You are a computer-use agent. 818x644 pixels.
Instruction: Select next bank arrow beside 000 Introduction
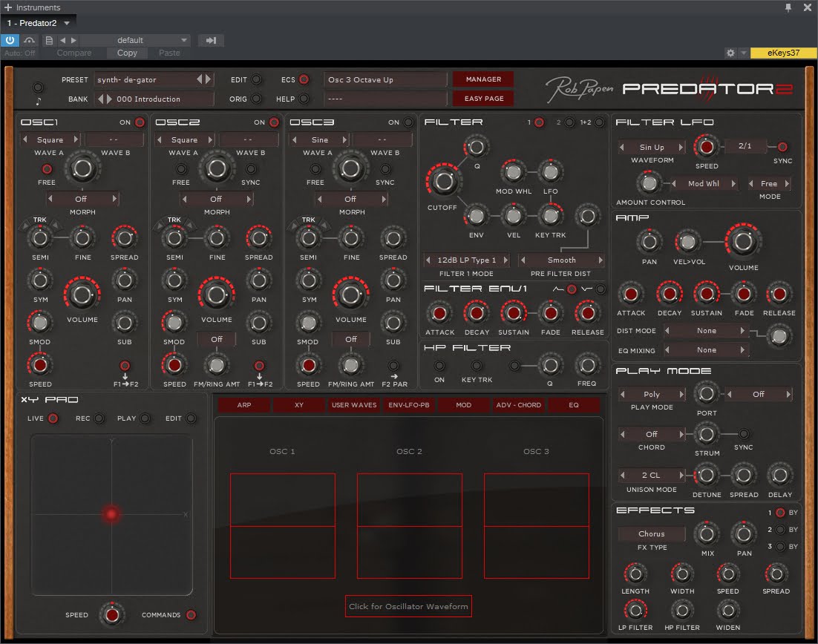[109, 99]
